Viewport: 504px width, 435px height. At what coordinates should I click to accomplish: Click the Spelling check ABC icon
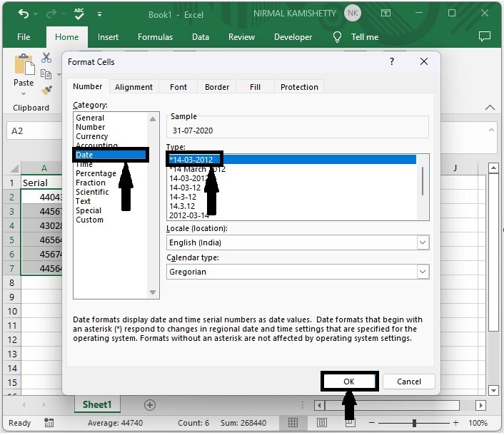[x=79, y=14]
